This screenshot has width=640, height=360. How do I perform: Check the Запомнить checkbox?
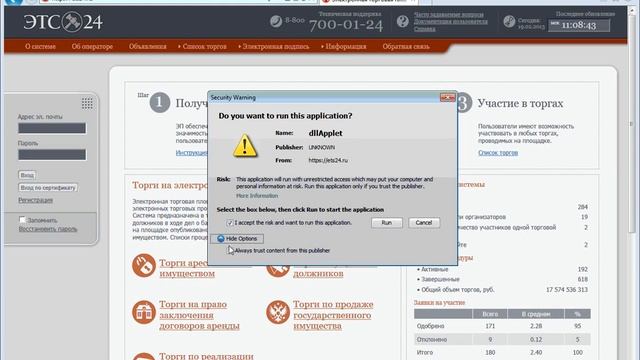coord(22,220)
